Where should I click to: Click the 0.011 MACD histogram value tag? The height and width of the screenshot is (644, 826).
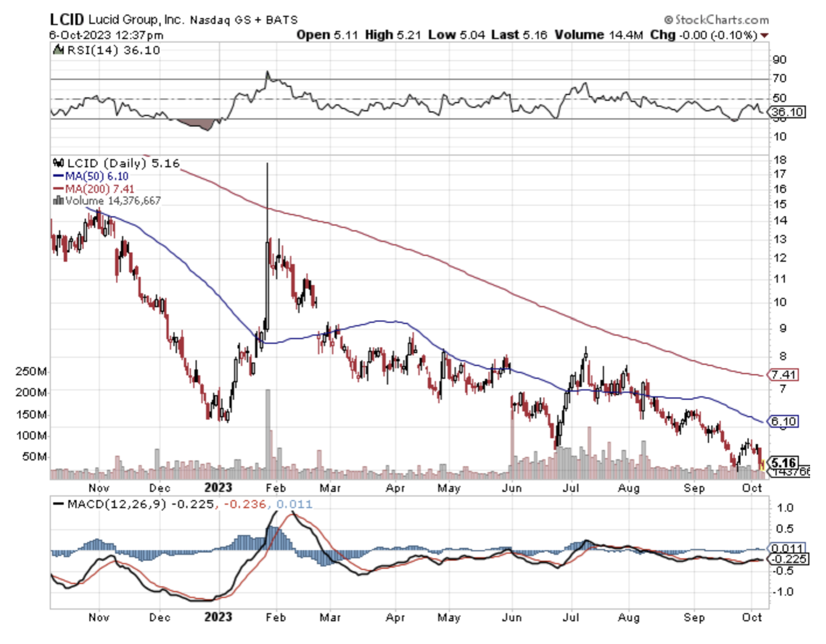(x=786, y=548)
